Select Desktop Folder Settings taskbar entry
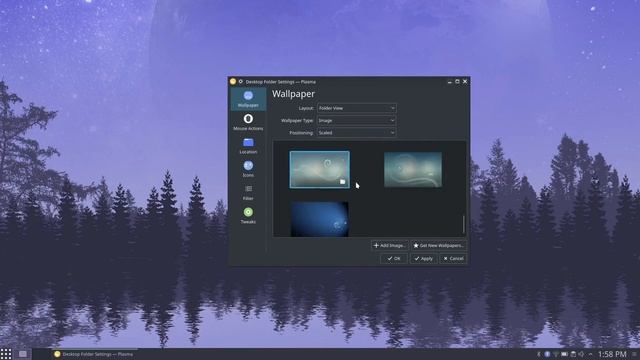Image resolution: width=640 pixels, height=360 pixels. pyautogui.click(x=94, y=354)
